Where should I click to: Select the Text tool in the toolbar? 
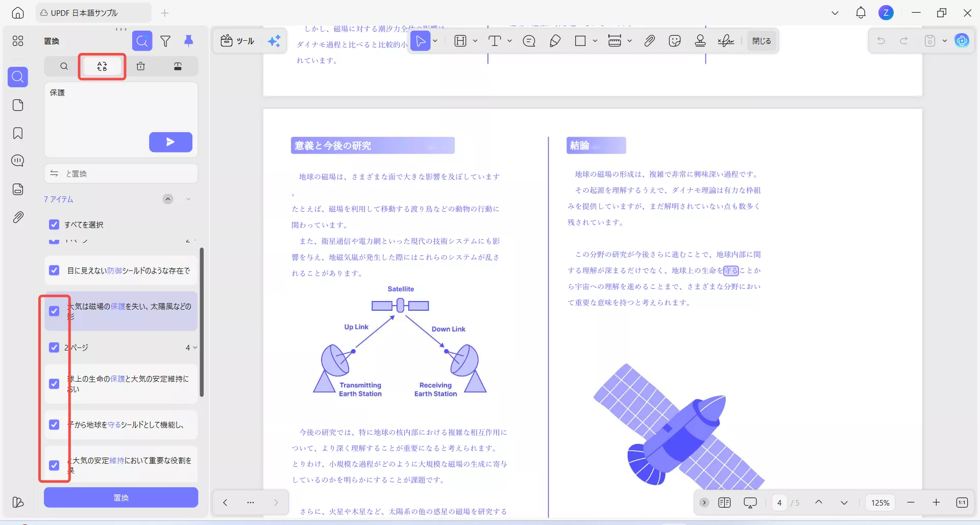pyautogui.click(x=495, y=41)
